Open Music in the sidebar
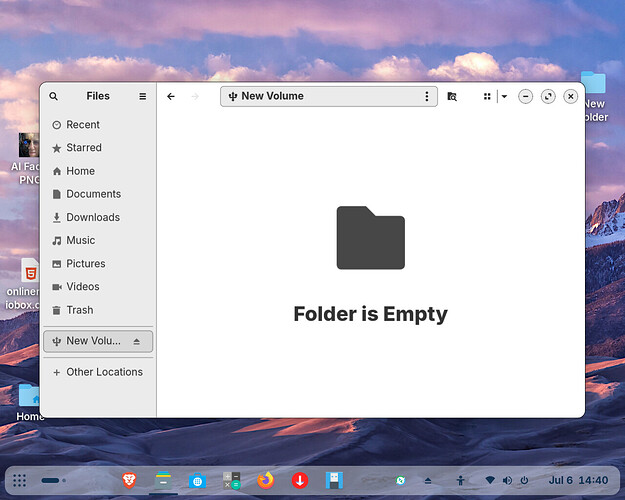The width and height of the screenshot is (625, 500). point(98,240)
